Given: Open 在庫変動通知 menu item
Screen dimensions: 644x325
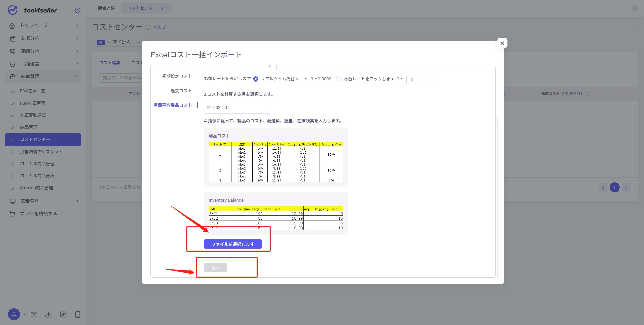Looking at the screenshot, I should (x=33, y=115).
